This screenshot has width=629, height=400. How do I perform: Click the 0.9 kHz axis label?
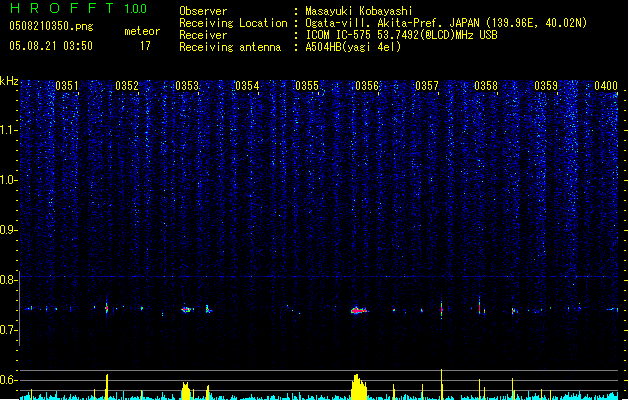(x=9, y=230)
